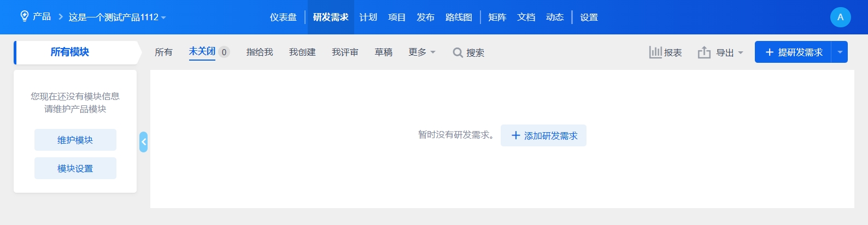The image size is (868, 225).
Task: Click the 模块设置 button
Action: pos(75,168)
